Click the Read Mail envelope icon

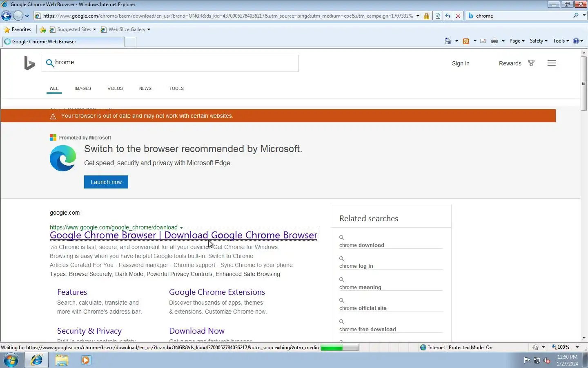pyautogui.click(x=483, y=41)
